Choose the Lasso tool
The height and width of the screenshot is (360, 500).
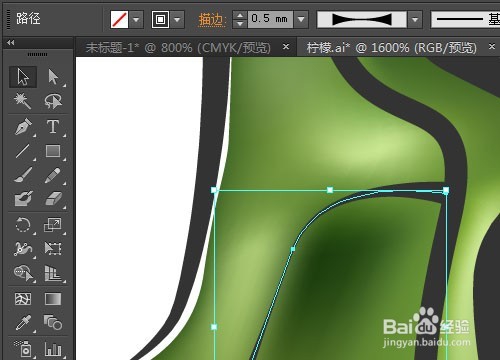[53, 101]
